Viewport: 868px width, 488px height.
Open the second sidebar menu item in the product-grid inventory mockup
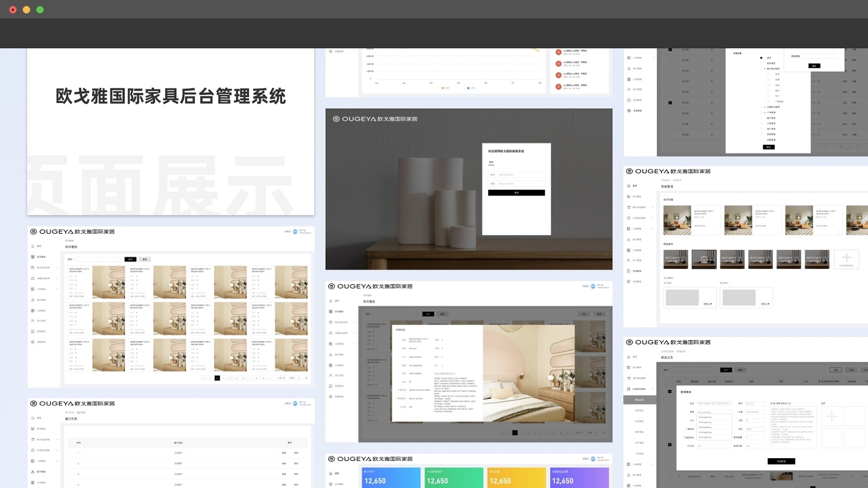(39, 257)
